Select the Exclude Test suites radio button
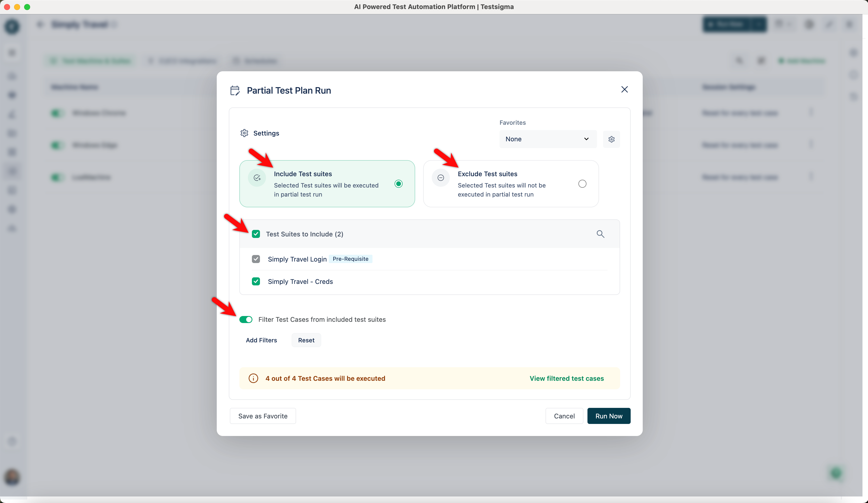The image size is (868, 503). pos(582,184)
